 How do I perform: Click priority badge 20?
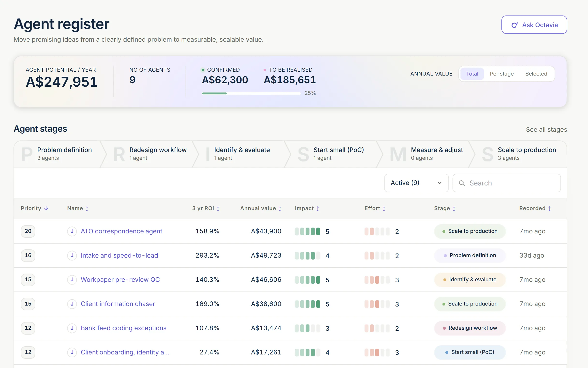pos(28,231)
